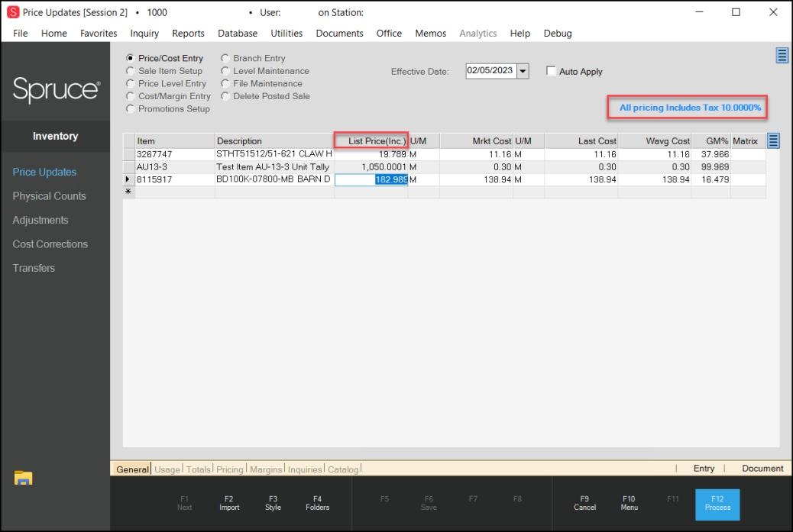
Task: Open the Home menu
Action: click(x=54, y=34)
